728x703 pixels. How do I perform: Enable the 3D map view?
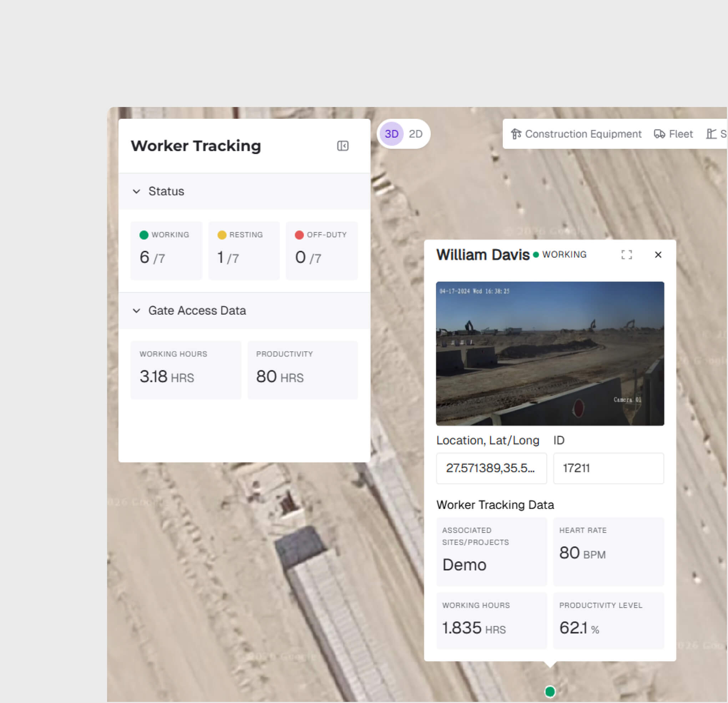click(391, 134)
